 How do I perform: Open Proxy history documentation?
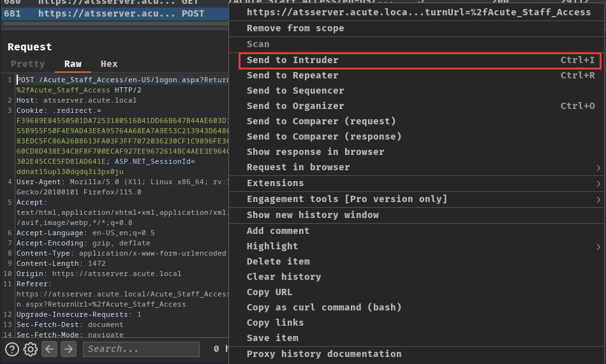click(x=417, y=354)
